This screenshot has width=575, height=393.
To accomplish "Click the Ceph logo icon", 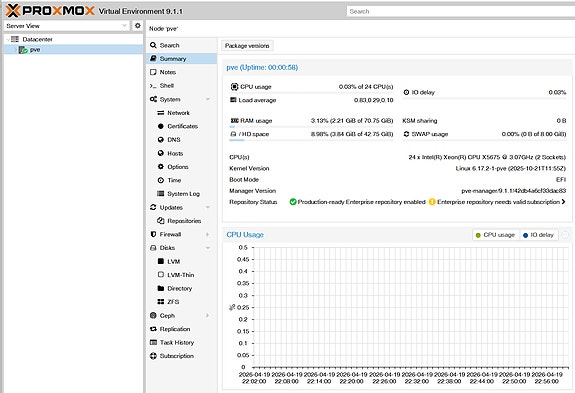I will pos(153,315).
